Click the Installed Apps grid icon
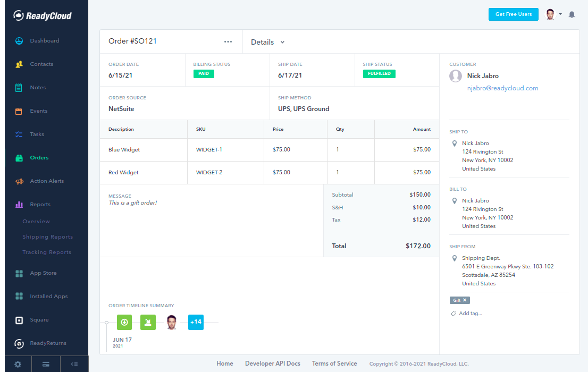 (19, 296)
